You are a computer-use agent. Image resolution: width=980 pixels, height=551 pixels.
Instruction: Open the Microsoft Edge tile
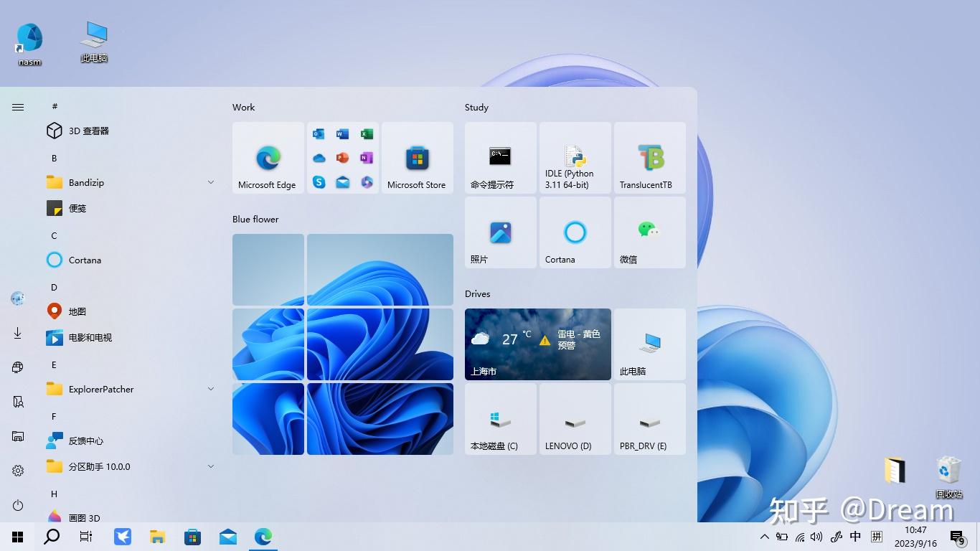[268, 158]
